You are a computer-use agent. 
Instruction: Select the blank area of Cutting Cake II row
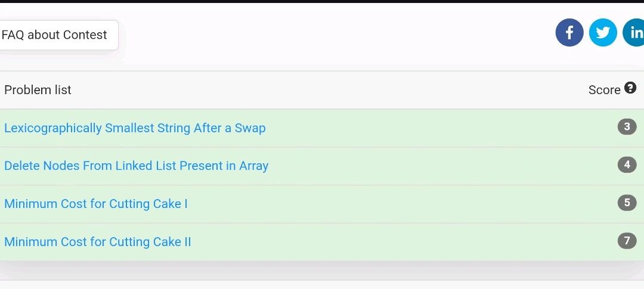point(404,242)
